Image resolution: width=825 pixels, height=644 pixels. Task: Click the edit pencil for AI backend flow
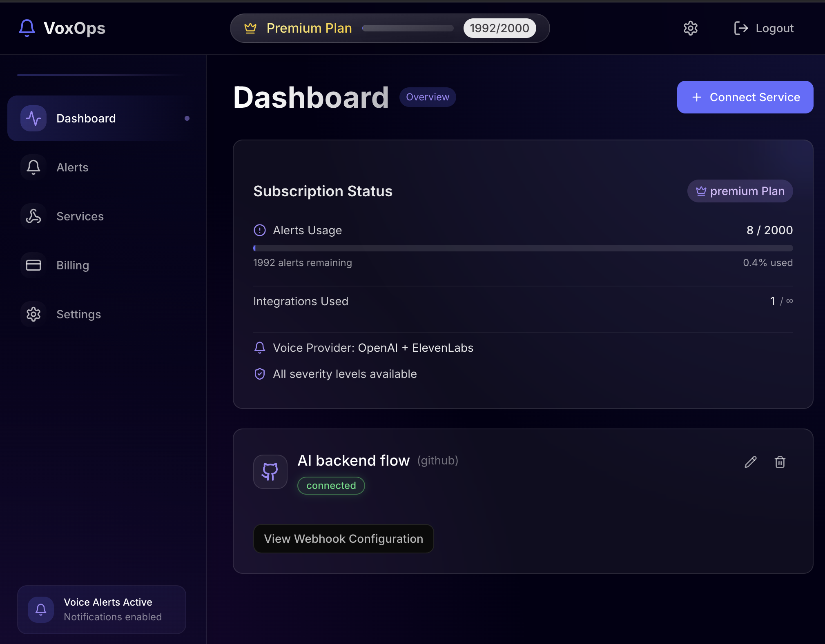click(x=750, y=462)
